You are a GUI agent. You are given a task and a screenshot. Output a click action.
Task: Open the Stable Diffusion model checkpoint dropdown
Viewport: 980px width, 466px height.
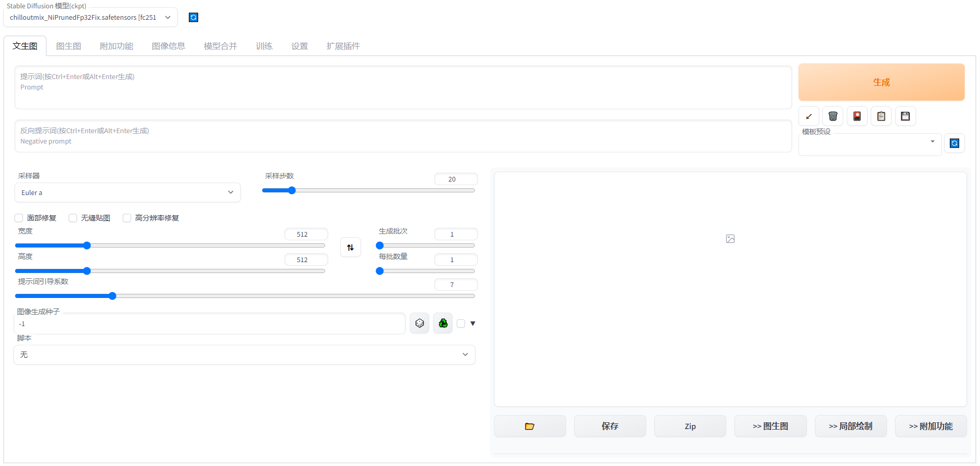pos(91,18)
